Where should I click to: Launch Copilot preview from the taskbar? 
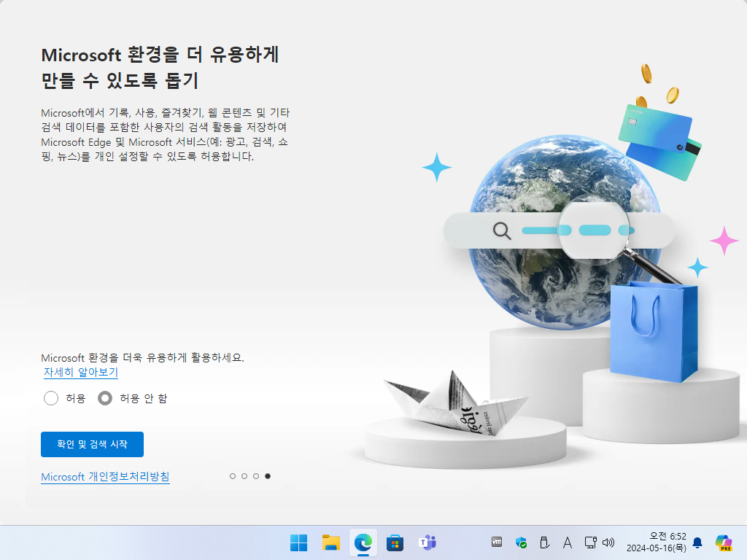724,542
